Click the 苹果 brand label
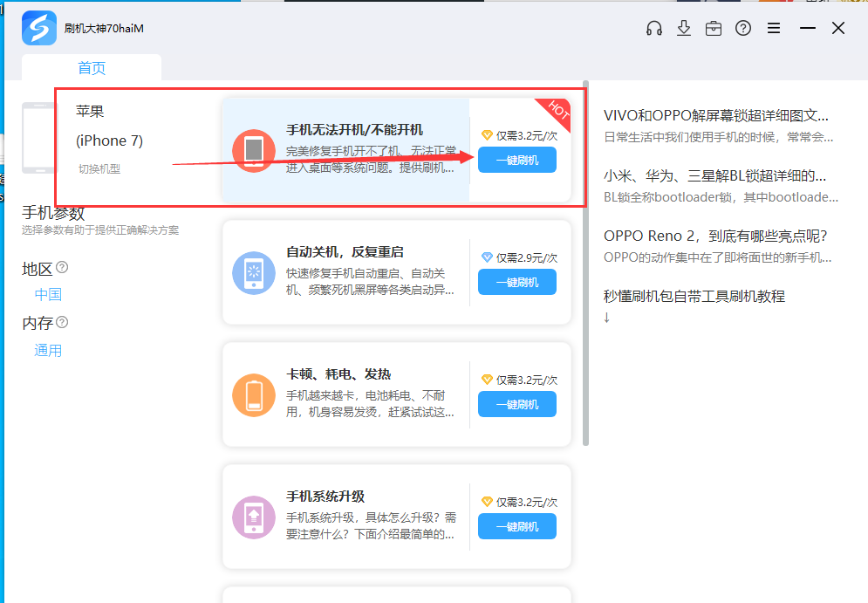Viewport: 868px width, 603px height. [x=90, y=112]
